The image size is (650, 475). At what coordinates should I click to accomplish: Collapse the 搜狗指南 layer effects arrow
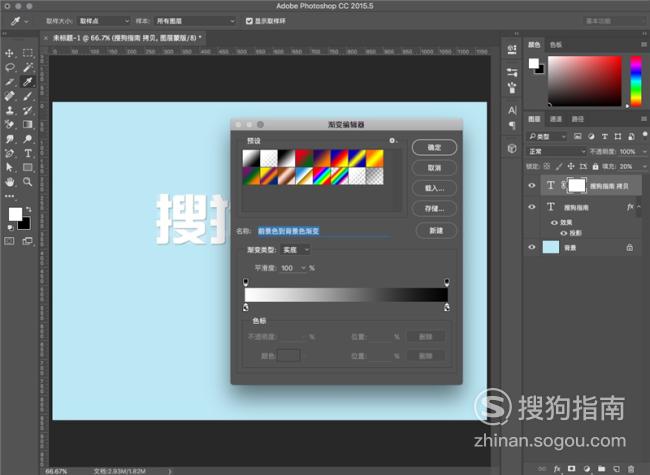coord(639,207)
